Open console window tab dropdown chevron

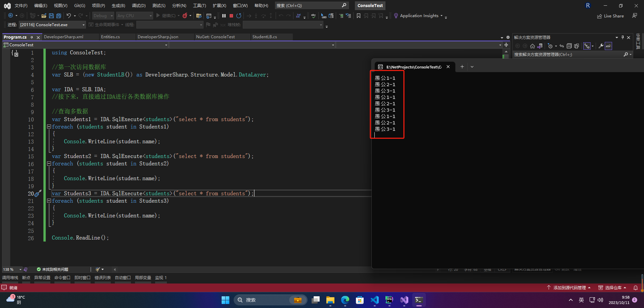(x=472, y=67)
